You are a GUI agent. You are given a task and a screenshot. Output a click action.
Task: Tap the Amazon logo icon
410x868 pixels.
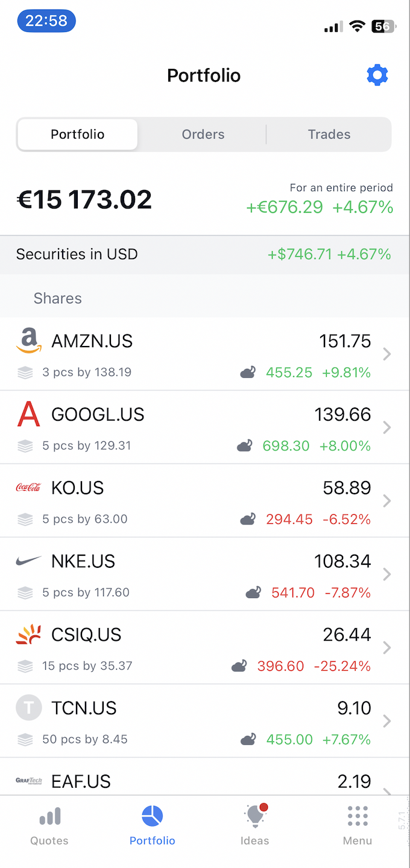pos(29,341)
